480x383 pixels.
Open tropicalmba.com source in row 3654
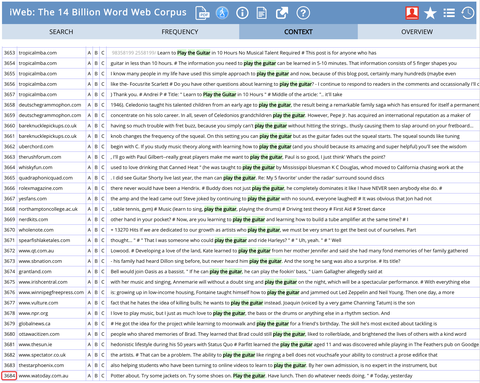[x=38, y=63]
